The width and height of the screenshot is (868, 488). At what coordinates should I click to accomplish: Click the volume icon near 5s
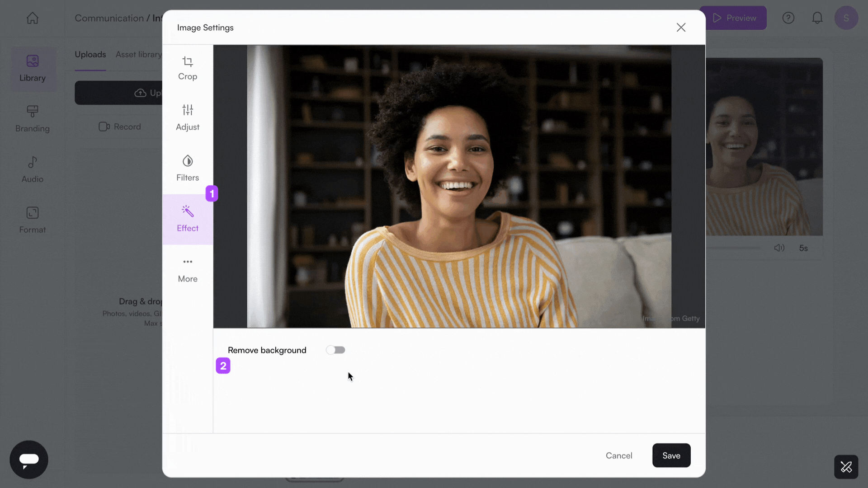tap(779, 248)
